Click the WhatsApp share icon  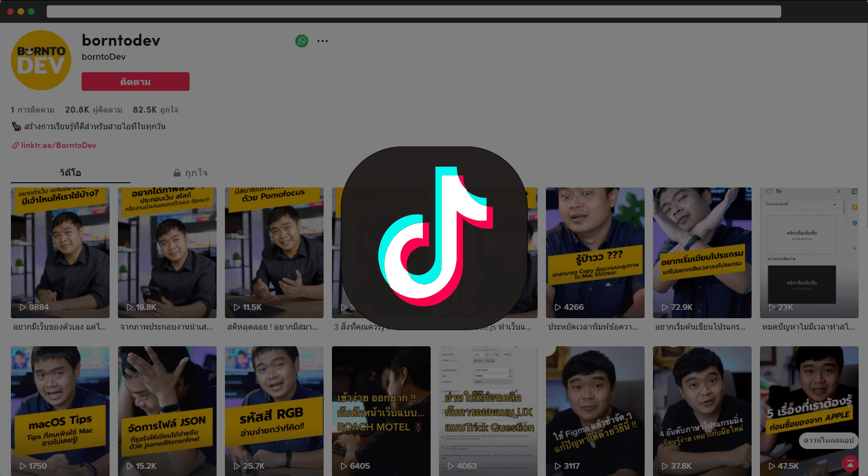(302, 41)
